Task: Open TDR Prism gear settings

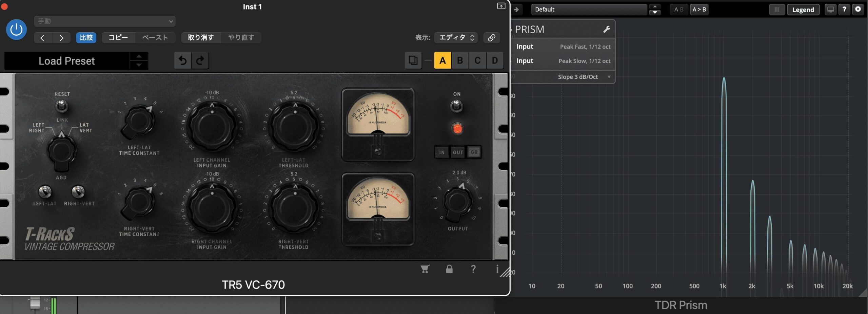Action: [858, 10]
